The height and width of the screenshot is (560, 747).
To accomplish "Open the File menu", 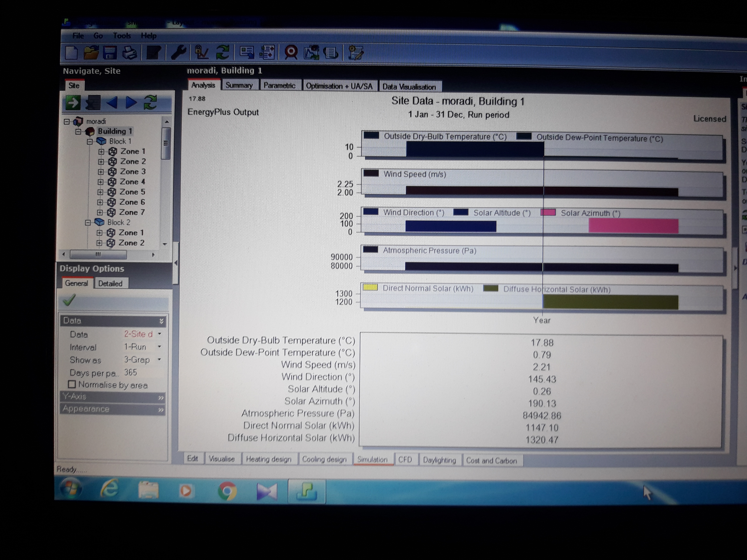I will coord(78,35).
